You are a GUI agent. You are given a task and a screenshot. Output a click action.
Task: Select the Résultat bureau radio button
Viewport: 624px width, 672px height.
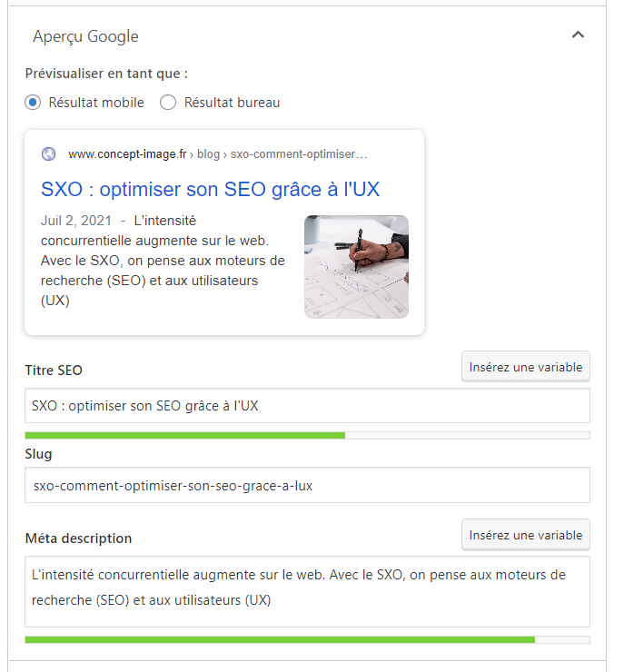[167, 103]
